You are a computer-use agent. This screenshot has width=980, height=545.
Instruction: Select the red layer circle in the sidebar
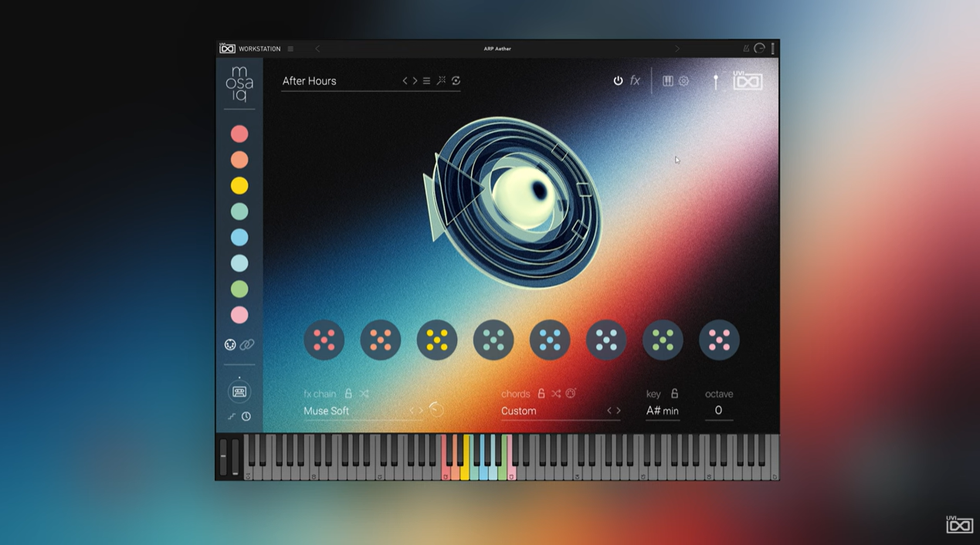(239, 134)
